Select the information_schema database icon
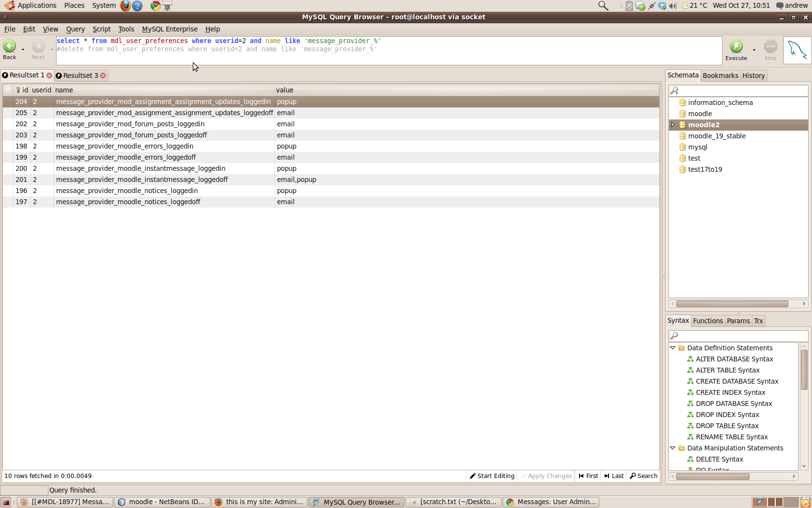This screenshot has height=508, width=812. point(682,103)
